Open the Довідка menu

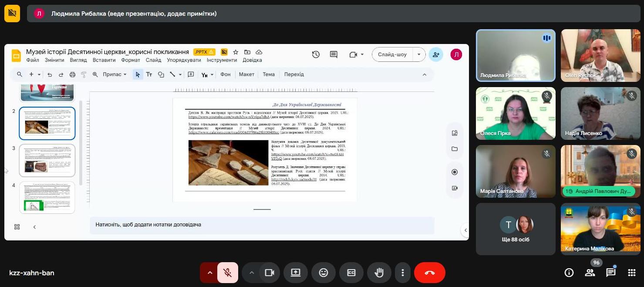(252, 60)
